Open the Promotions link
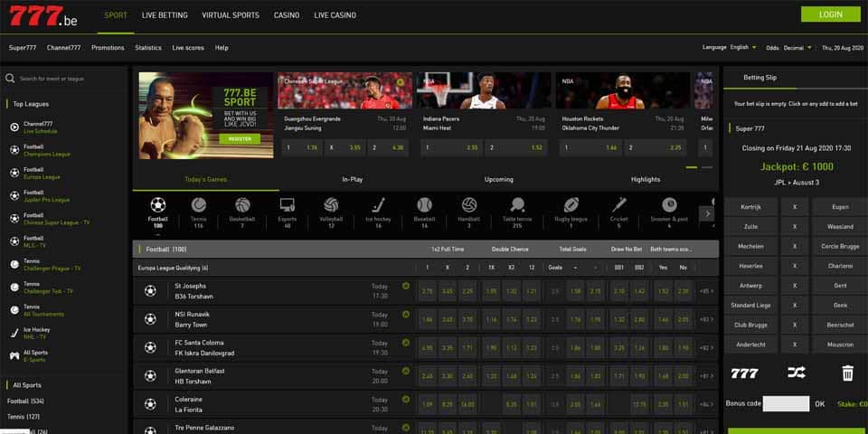 [x=108, y=48]
